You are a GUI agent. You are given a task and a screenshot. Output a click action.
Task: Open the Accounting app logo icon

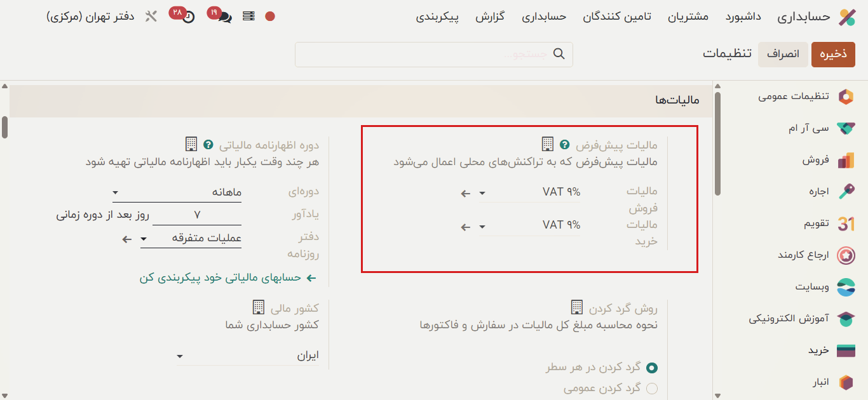click(846, 17)
